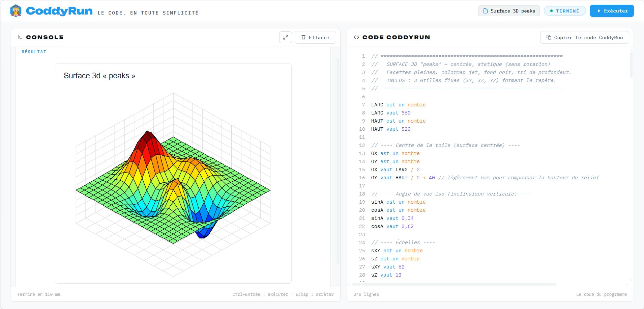Click the RÉSULTAT label

point(34,52)
